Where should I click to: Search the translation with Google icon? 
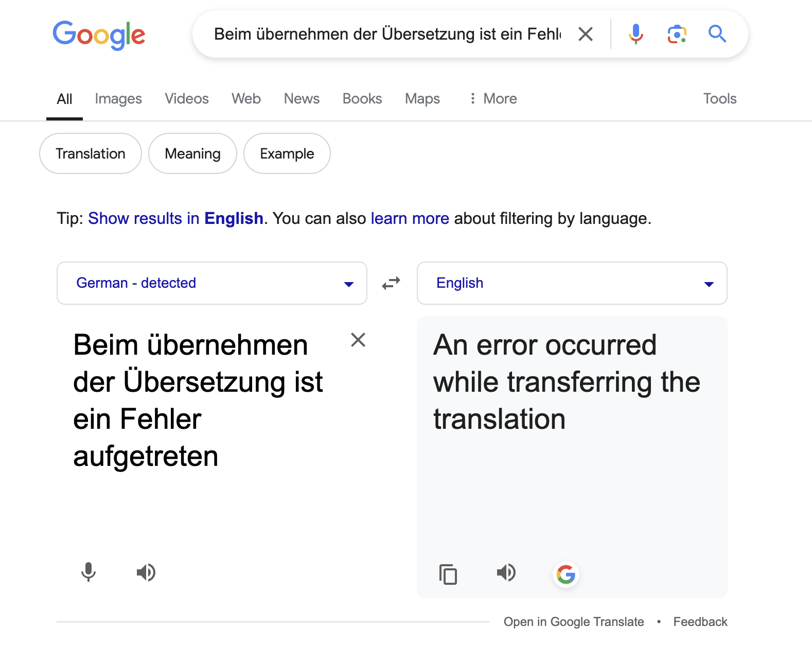tap(566, 574)
